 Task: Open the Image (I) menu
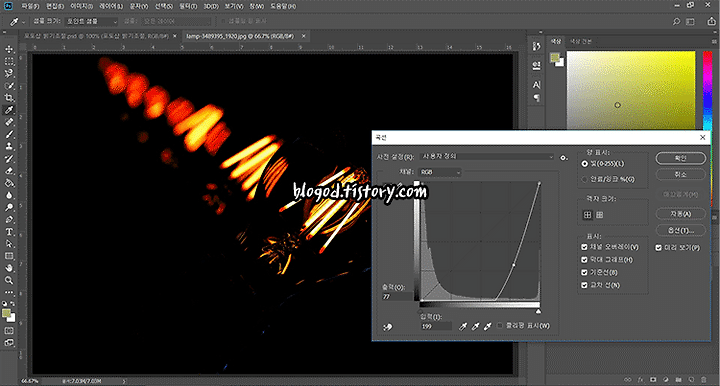(81, 6)
